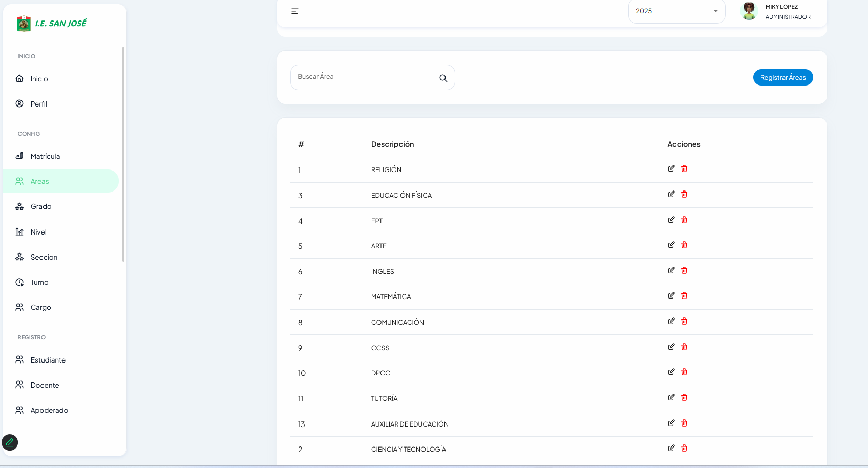The width and height of the screenshot is (868, 468).
Task: Delete the DPCC area
Action: pyautogui.click(x=684, y=372)
